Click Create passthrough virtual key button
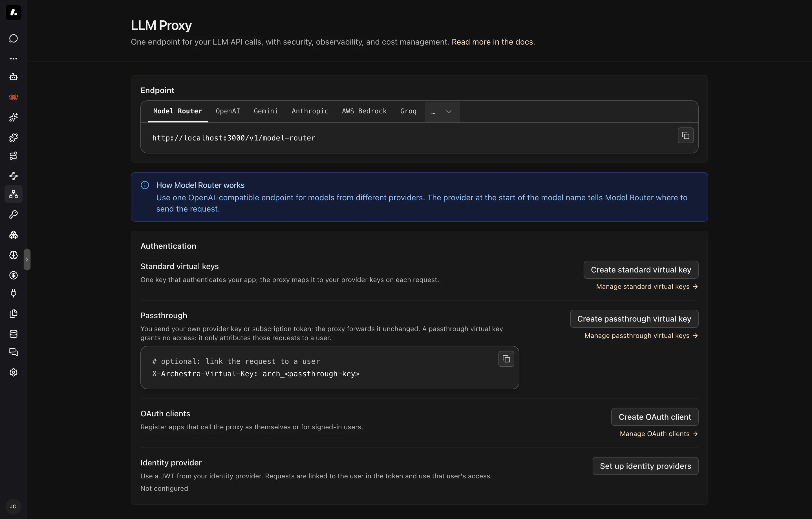Image resolution: width=812 pixels, height=519 pixels. 634,319
